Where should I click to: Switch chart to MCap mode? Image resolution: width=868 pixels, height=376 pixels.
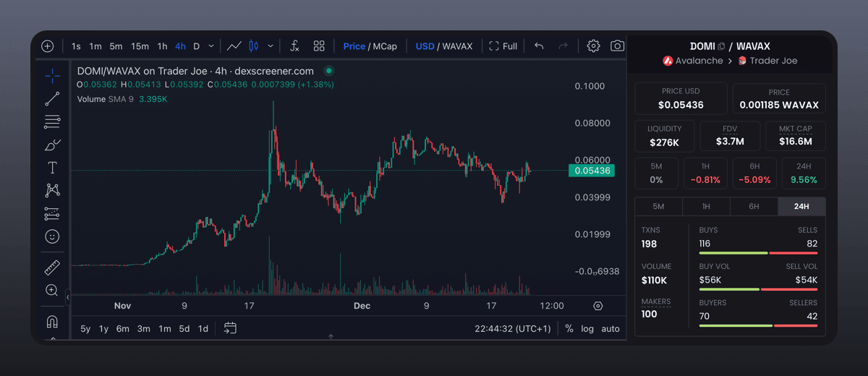(x=385, y=46)
